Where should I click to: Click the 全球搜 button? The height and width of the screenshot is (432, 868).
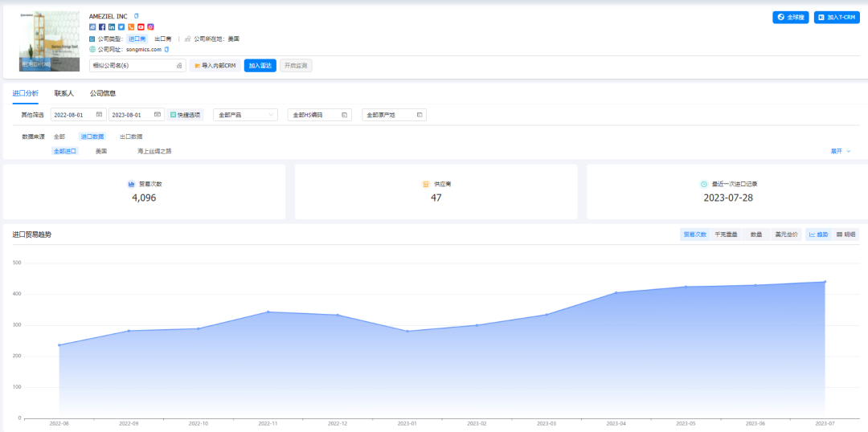point(790,17)
